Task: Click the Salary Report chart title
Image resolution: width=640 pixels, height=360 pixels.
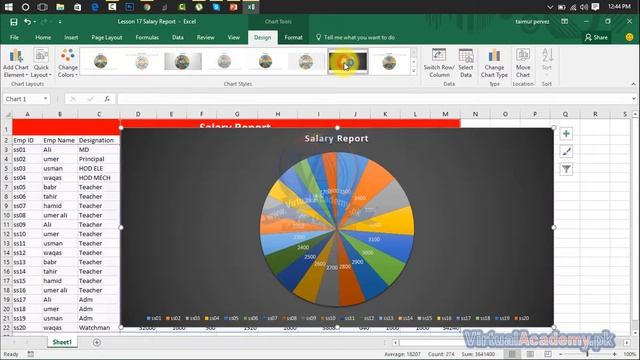Action: pos(336,139)
